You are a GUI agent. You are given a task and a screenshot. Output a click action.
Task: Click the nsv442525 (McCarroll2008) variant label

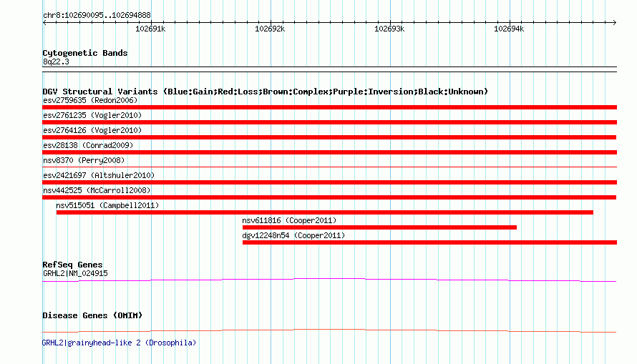[x=97, y=190]
